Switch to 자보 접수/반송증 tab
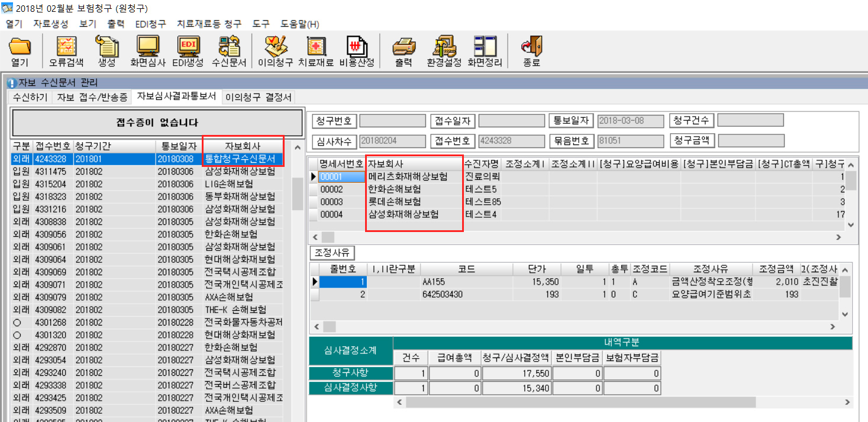The width and height of the screenshot is (868, 422). tap(92, 98)
